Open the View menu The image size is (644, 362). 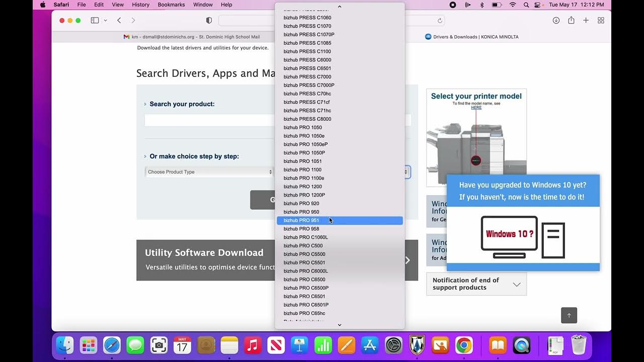coord(118,5)
